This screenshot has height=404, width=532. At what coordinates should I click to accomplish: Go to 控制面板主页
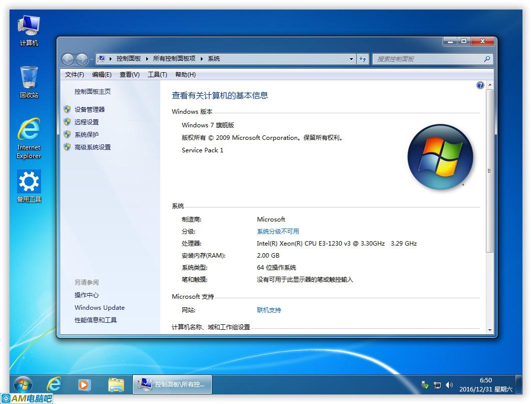point(93,91)
